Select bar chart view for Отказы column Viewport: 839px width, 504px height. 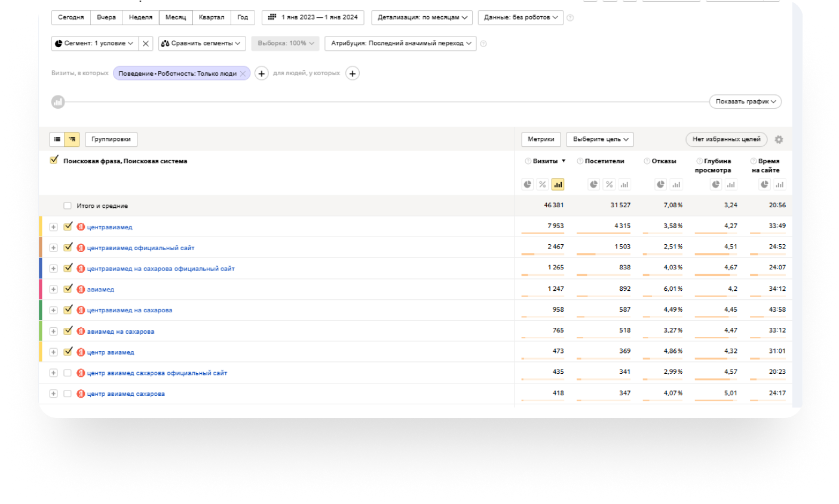click(676, 185)
